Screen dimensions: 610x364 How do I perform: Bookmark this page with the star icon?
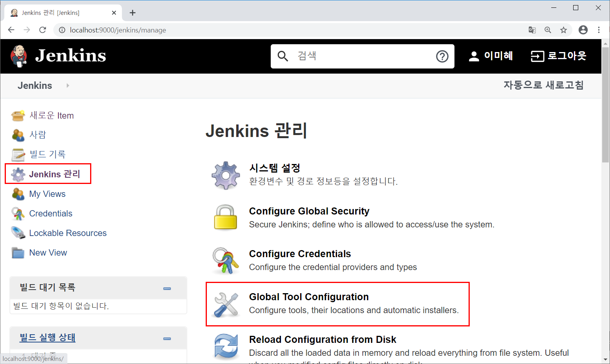(x=563, y=30)
